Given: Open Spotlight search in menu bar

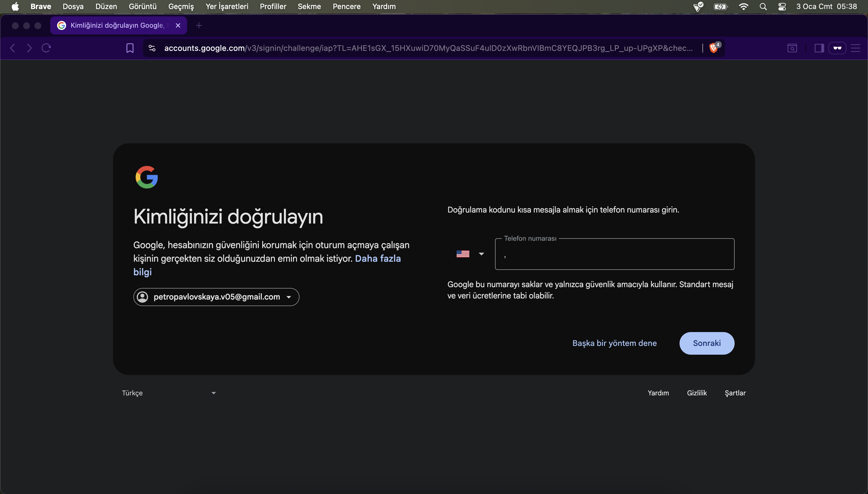Looking at the screenshot, I should tap(763, 6).
